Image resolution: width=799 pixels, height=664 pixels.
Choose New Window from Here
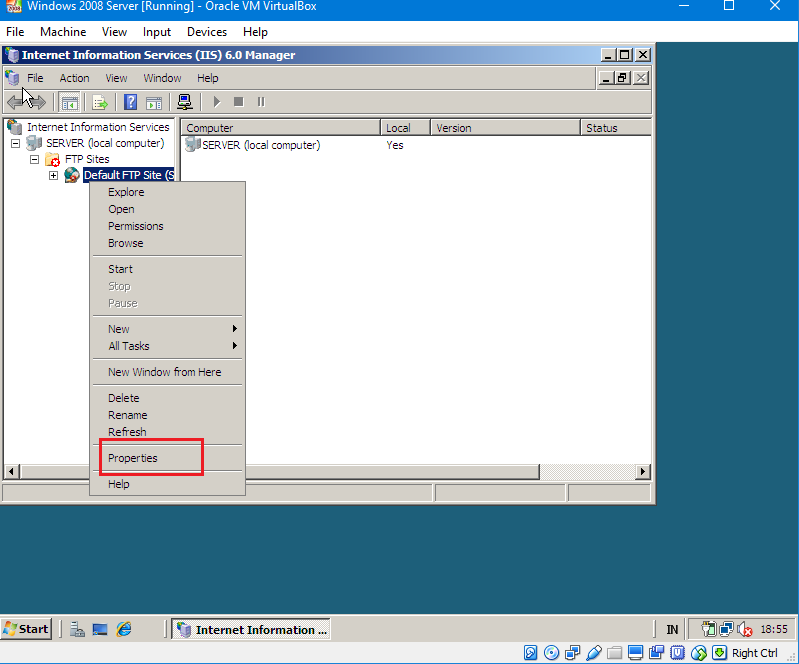(167, 372)
